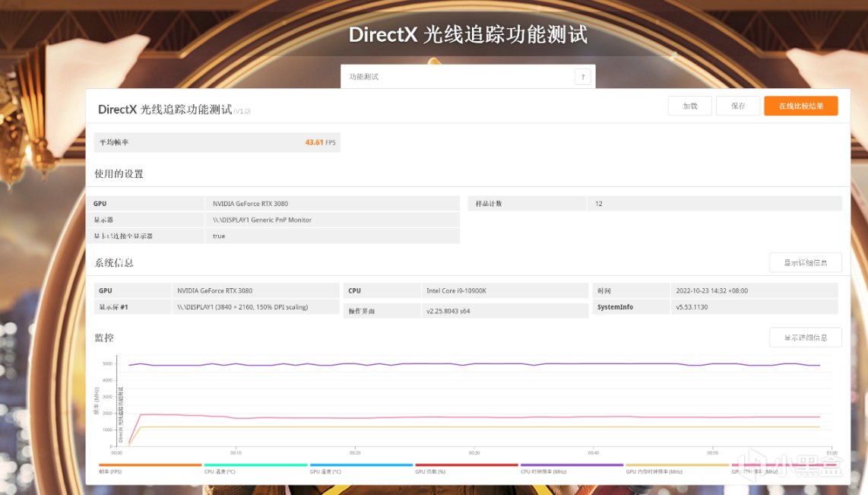Click the 00:10 time axis marker
Viewport: 868px width, 495px height.
236,452
